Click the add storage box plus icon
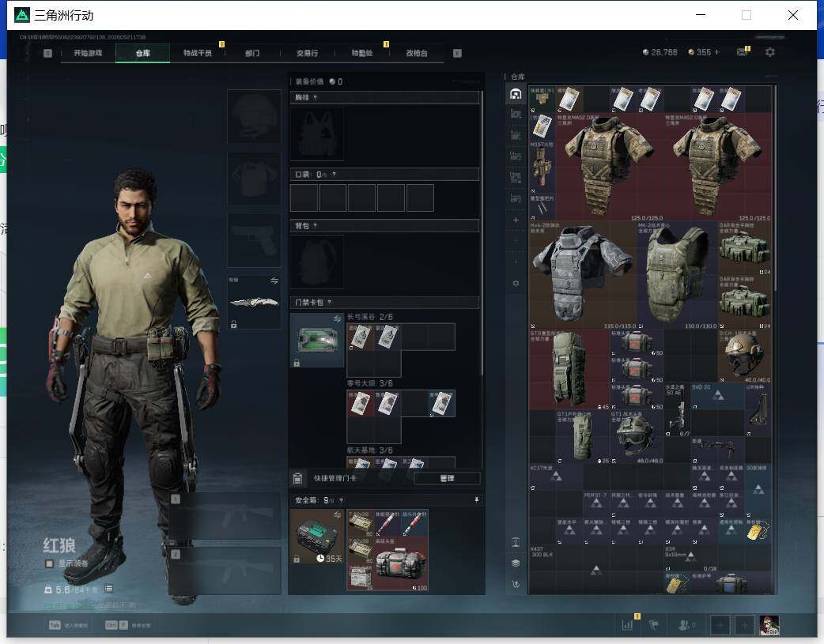 click(x=516, y=220)
